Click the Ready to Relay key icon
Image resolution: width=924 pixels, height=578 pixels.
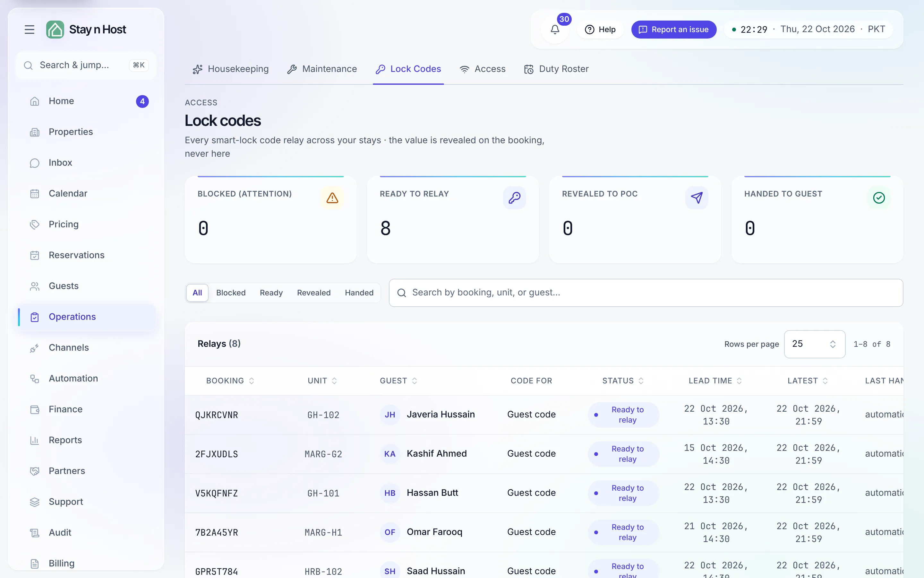click(x=514, y=198)
